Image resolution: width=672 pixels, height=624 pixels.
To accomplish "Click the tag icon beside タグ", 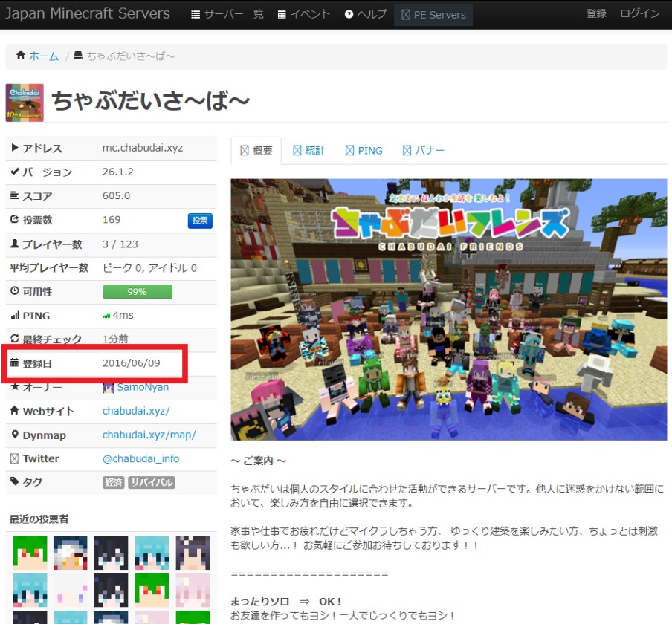I will [15, 481].
